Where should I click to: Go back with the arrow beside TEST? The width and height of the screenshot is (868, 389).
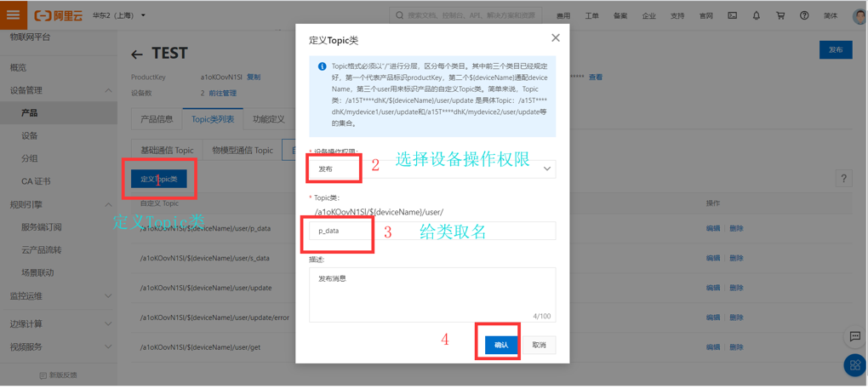(x=137, y=54)
